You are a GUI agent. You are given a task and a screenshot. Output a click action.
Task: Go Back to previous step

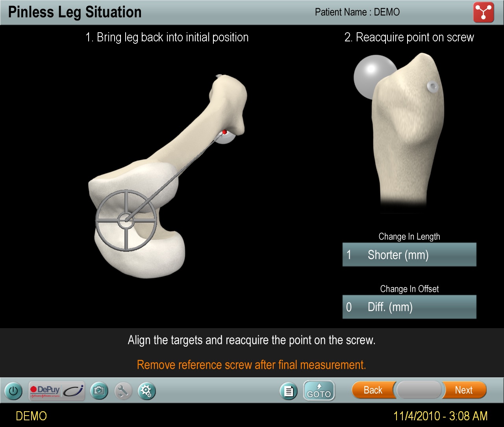(373, 390)
